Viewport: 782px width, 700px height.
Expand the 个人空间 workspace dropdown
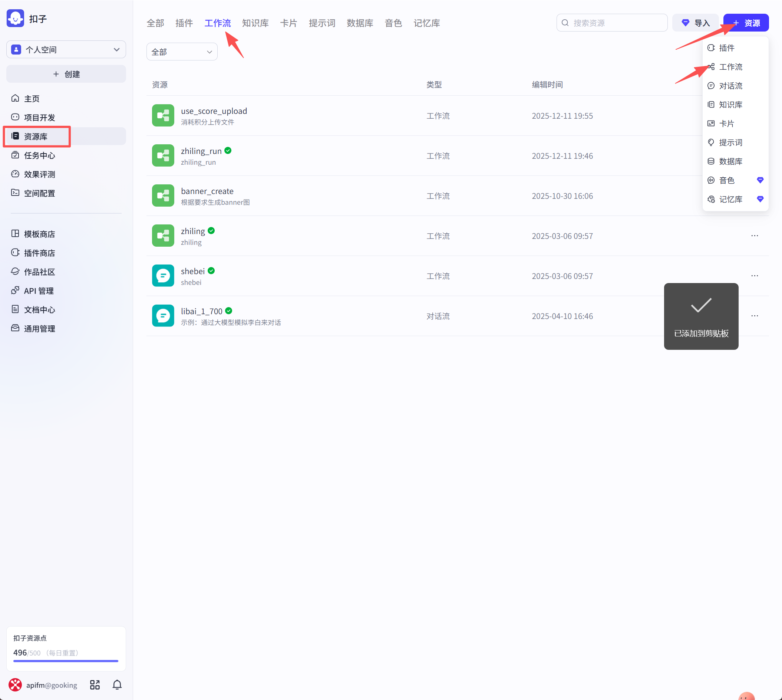66,50
